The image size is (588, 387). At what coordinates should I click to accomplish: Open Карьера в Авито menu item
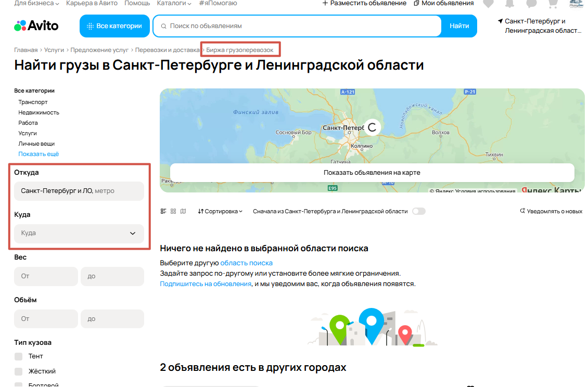pyautogui.click(x=92, y=3)
